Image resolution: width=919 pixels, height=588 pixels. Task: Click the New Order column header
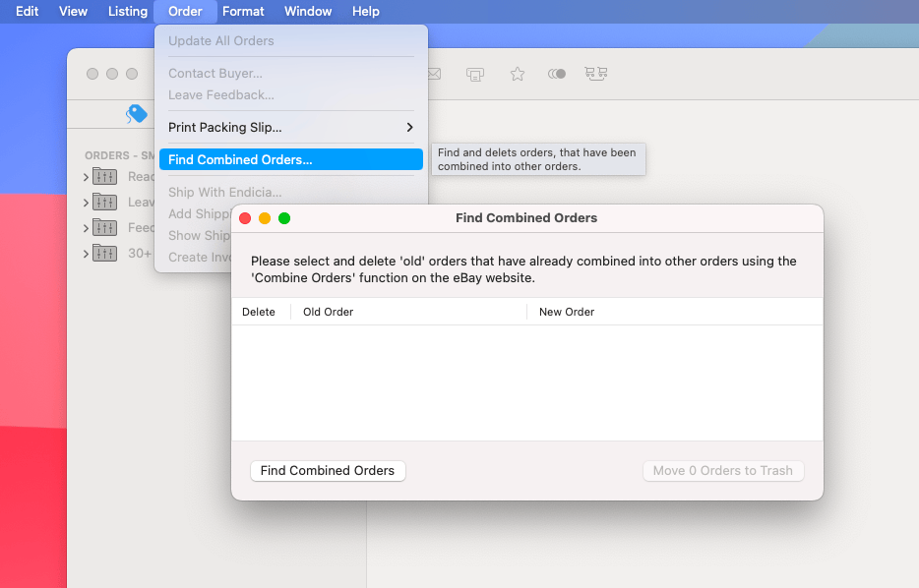tap(567, 312)
